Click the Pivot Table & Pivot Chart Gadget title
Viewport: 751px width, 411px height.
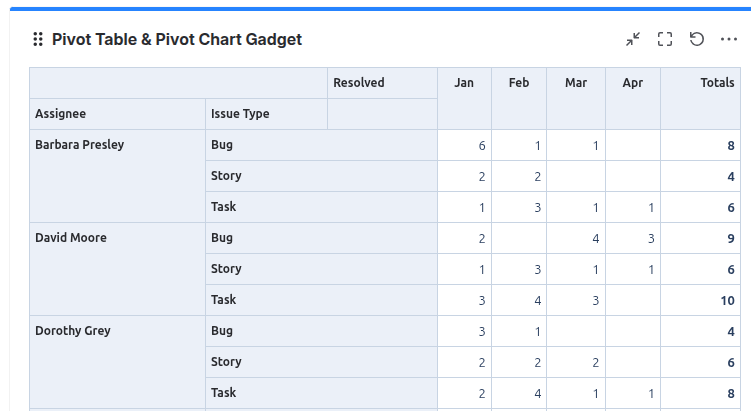177,39
